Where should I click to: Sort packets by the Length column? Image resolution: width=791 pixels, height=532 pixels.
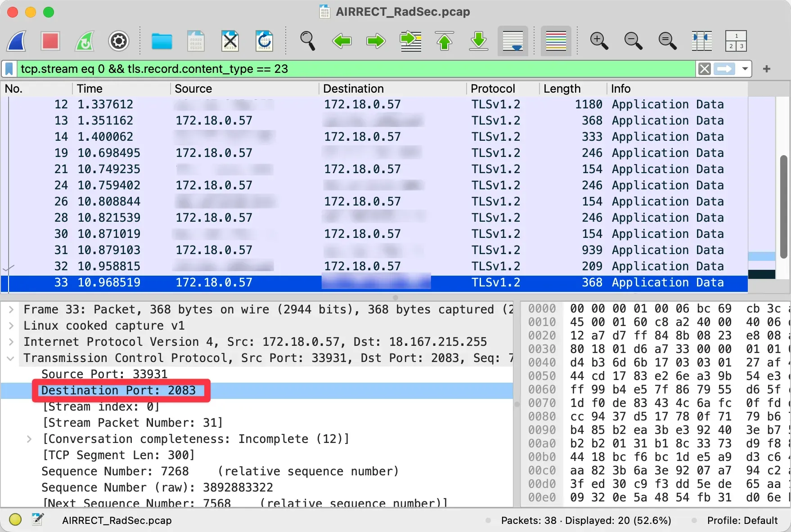tap(562, 89)
